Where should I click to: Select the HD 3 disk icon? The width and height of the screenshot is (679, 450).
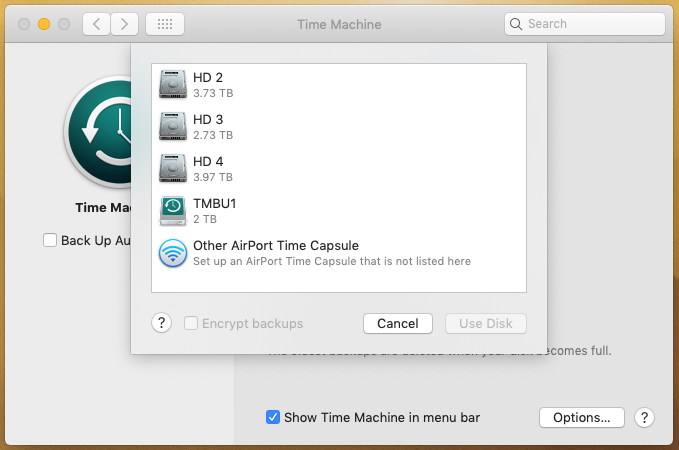click(x=173, y=126)
